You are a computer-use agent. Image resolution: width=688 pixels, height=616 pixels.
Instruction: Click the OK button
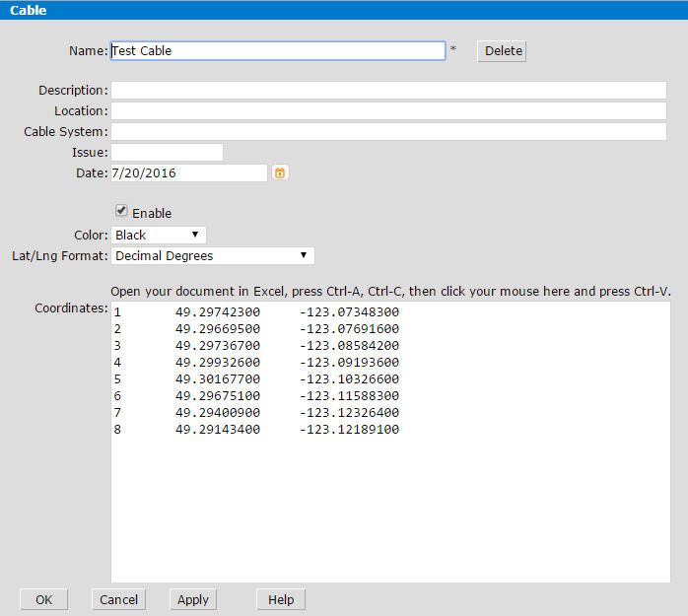click(43, 599)
